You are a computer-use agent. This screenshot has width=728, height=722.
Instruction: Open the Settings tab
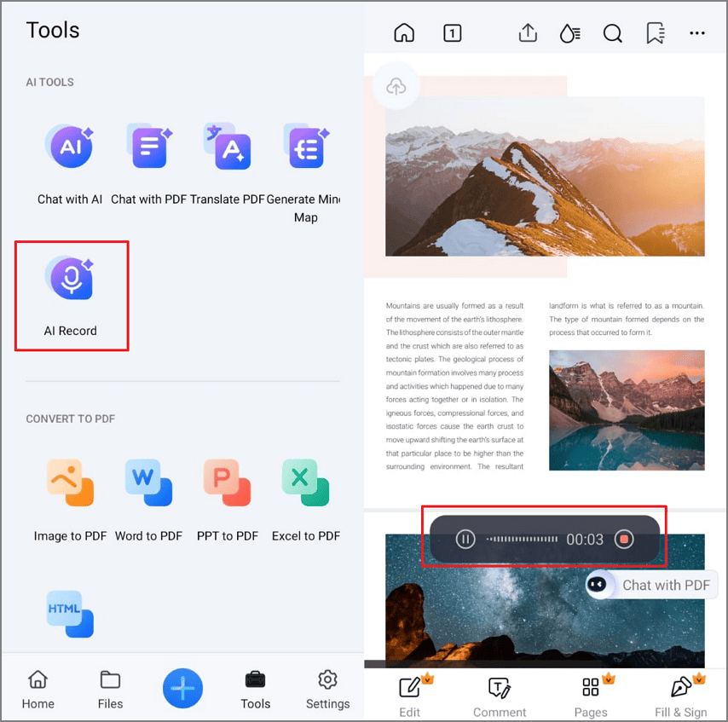(328, 690)
